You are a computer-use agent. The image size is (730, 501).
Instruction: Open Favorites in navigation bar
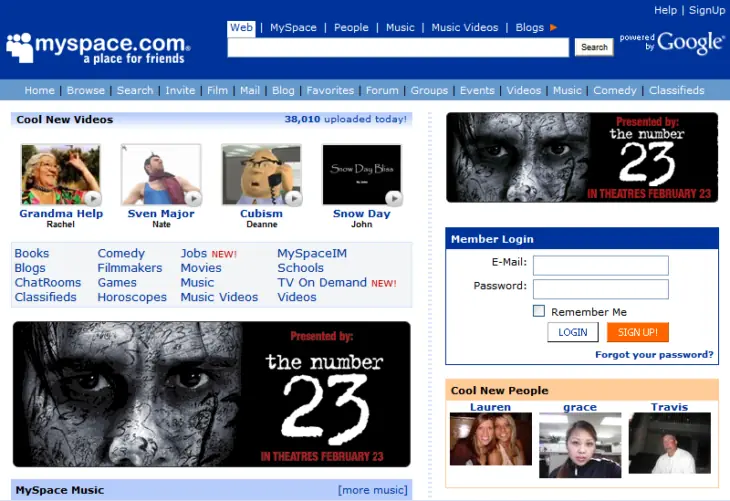(330, 90)
